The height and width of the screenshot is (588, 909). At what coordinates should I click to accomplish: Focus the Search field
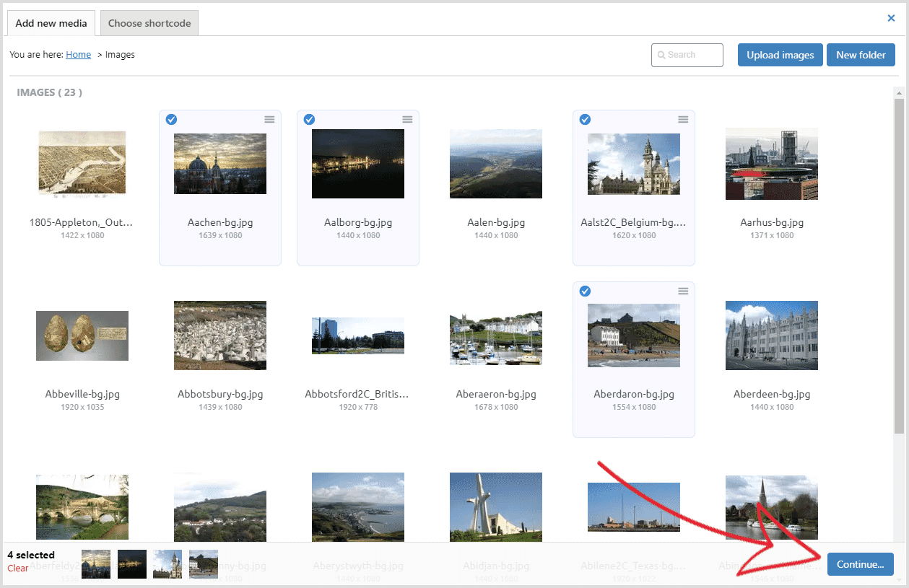[687, 55]
